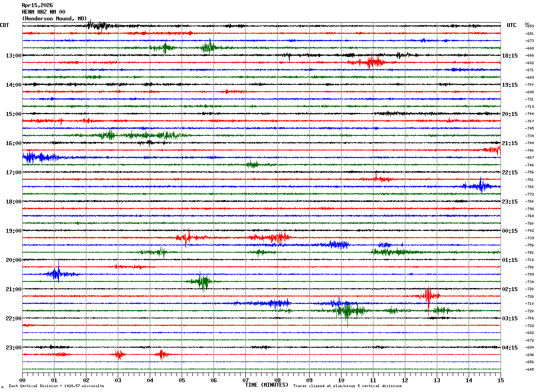Click the TIME (MINUTES) axis title
Viewport: 536px width, 392px height.
(x=267, y=385)
